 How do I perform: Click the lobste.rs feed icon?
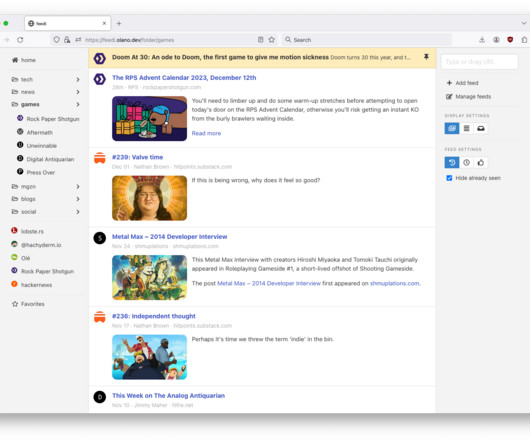(x=14, y=230)
